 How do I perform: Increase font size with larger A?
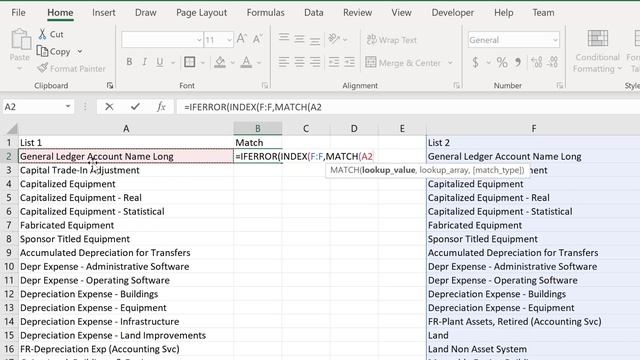(241, 39)
